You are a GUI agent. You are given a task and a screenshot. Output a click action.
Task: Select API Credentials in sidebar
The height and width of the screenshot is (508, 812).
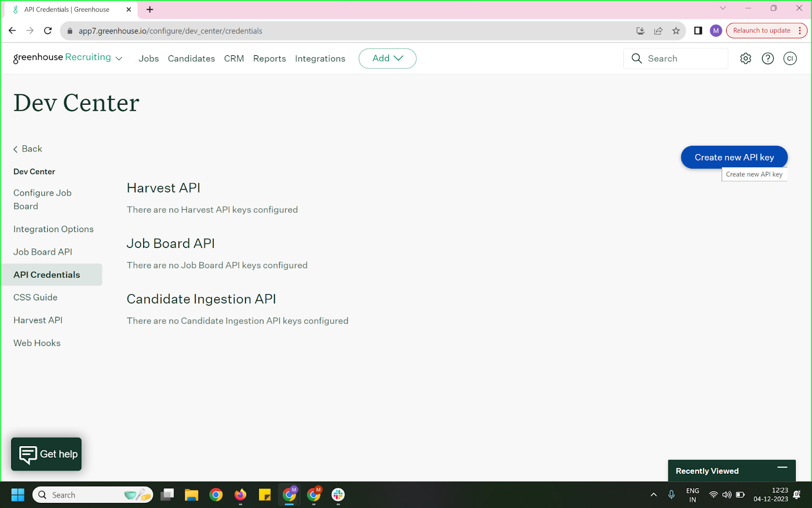coord(51,275)
